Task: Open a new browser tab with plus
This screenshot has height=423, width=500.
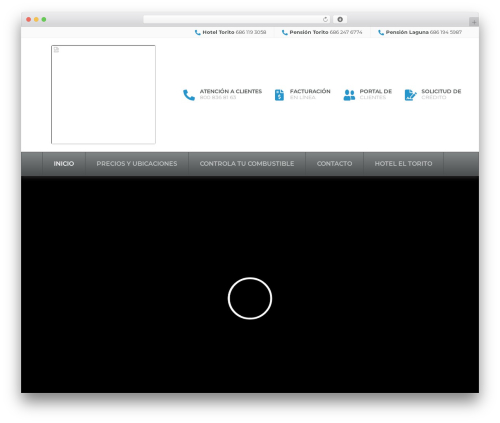Action: coord(474,22)
